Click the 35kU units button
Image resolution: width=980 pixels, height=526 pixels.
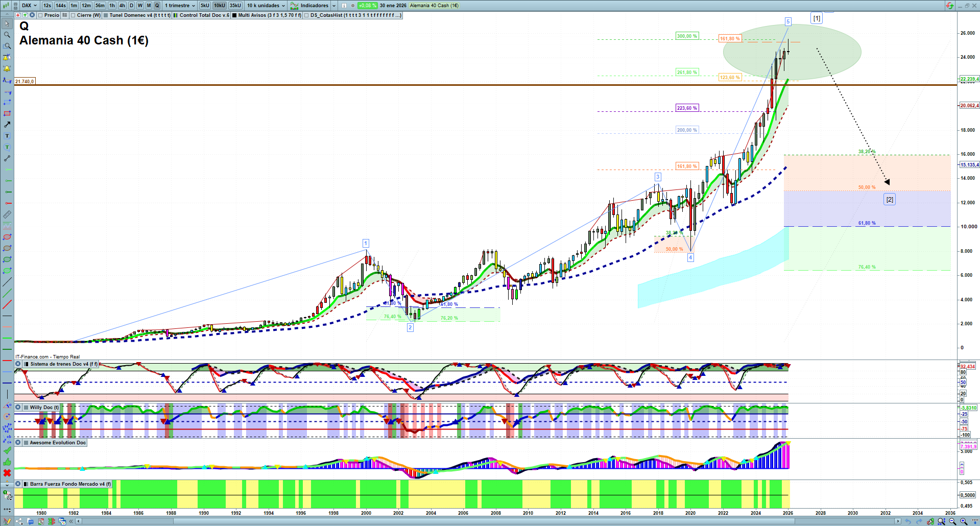coord(235,6)
